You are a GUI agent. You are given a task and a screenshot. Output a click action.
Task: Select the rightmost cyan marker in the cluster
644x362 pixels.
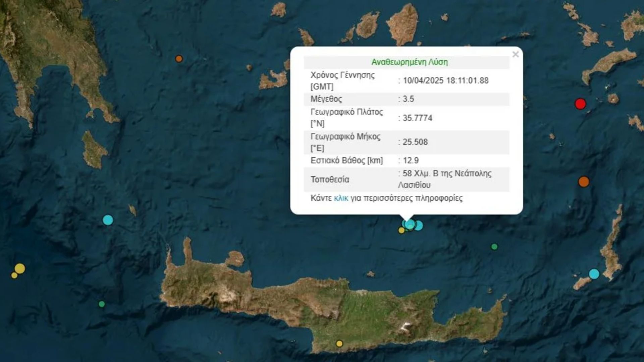[418, 226]
